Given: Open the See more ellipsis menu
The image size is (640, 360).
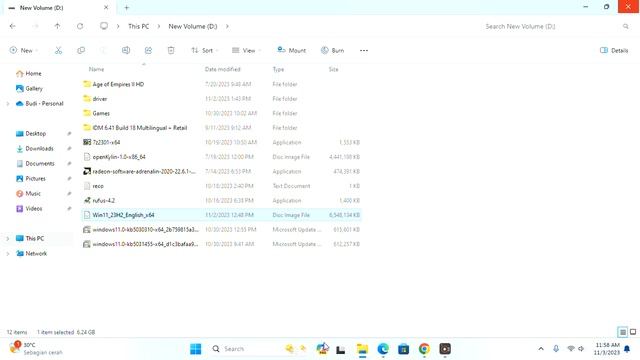Looking at the screenshot, I should click(x=364, y=50).
